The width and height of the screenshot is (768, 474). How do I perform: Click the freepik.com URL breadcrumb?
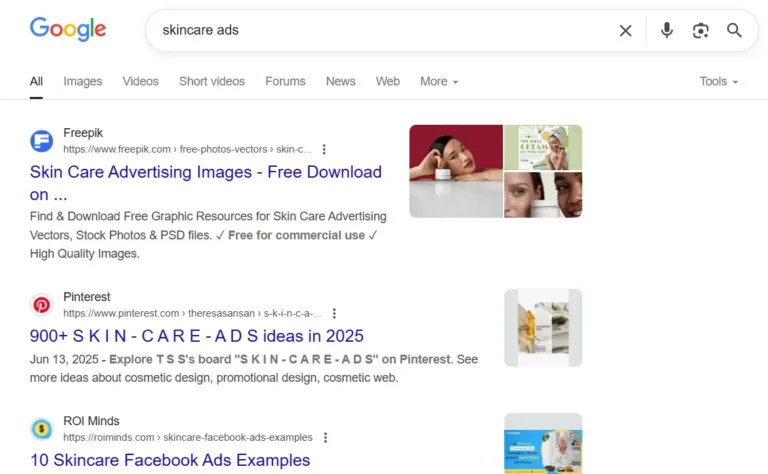pyautogui.click(x=187, y=149)
